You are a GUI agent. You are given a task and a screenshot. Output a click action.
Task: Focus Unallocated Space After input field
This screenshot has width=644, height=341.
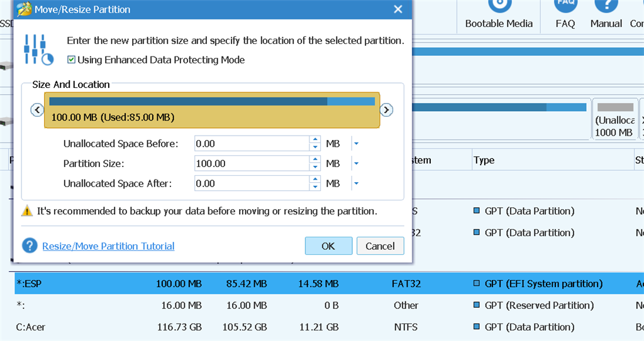(252, 183)
